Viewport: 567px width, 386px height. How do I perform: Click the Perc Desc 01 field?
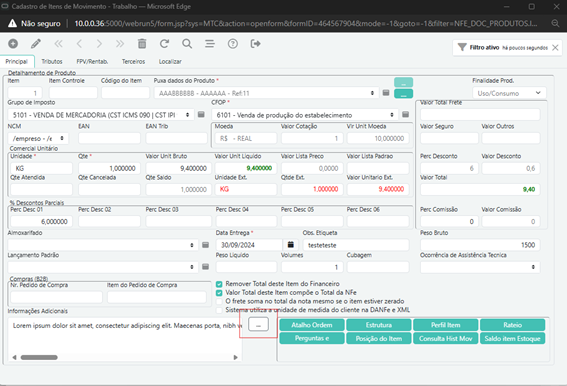pyautogui.click(x=41, y=221)
